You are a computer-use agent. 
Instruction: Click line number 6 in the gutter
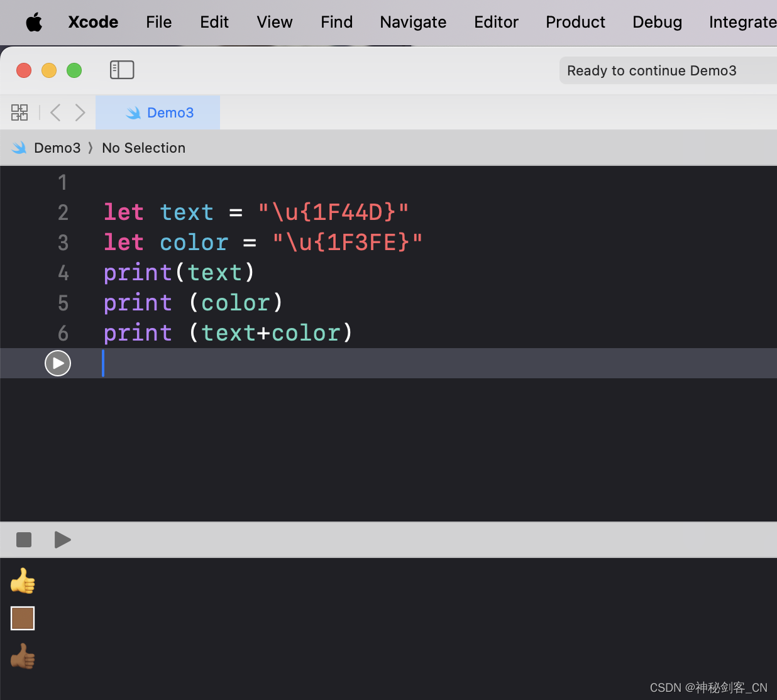63,333
